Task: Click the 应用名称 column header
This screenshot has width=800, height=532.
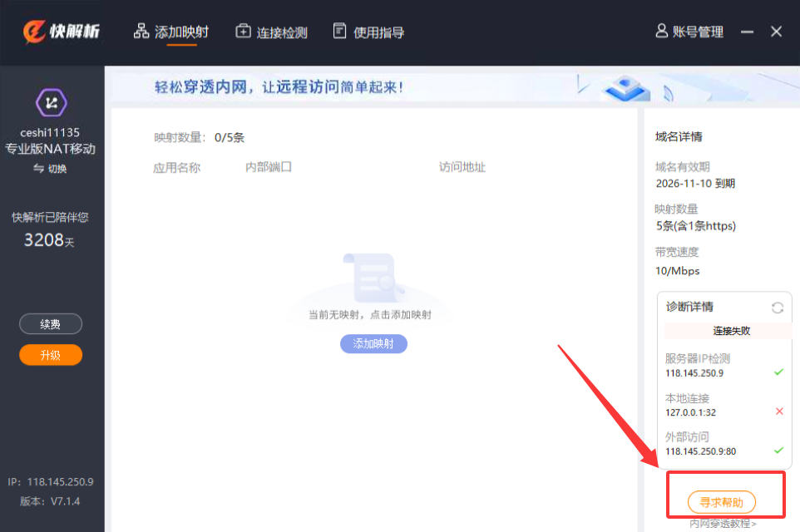Action: pos(177,167)
